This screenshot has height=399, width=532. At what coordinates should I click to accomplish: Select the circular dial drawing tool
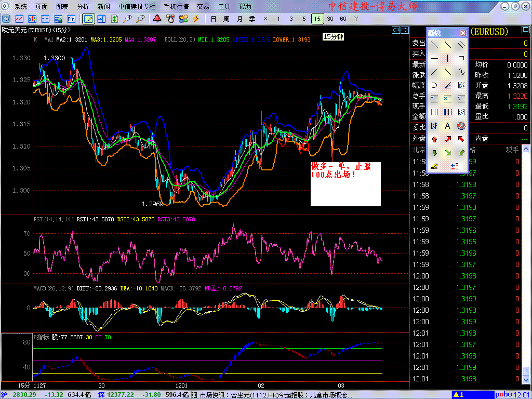(461, 126)
